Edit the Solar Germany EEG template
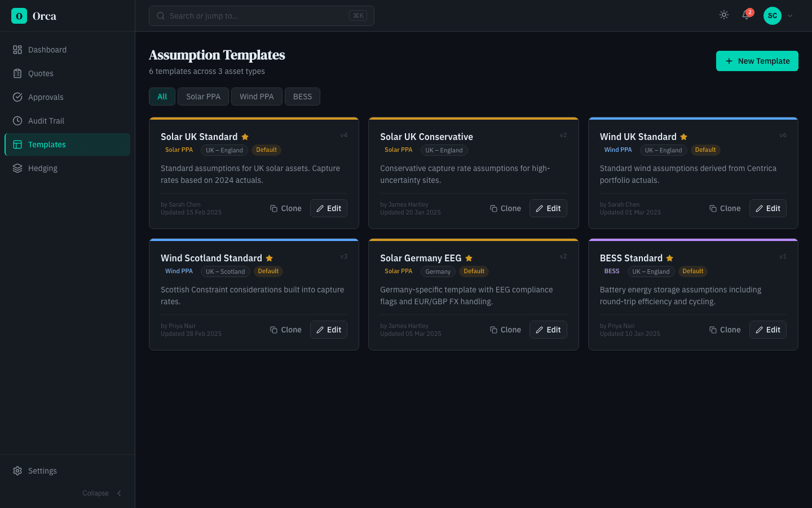Image resolution: width=812 pixels, height=508 pixels. 548,330
